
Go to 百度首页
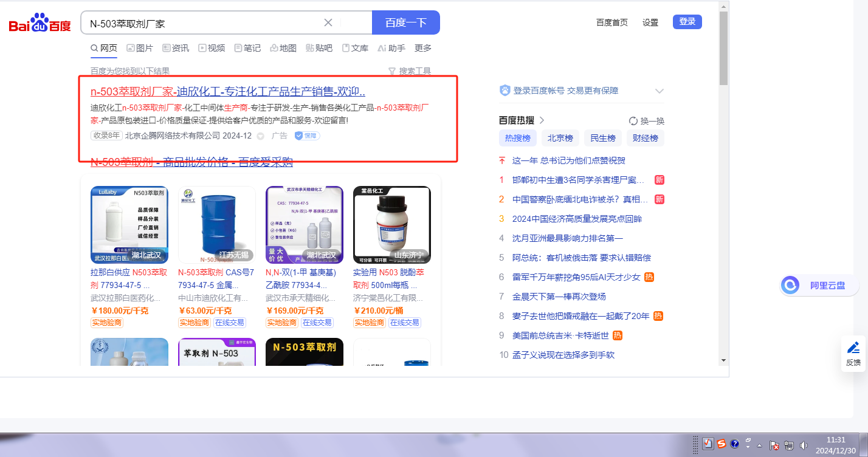(x=612, y=22)
